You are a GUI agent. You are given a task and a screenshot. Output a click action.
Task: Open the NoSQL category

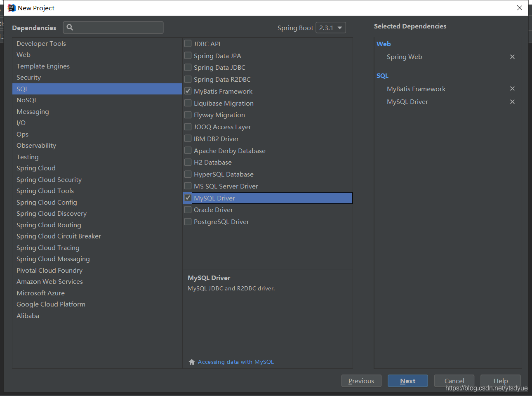[97, 100]
